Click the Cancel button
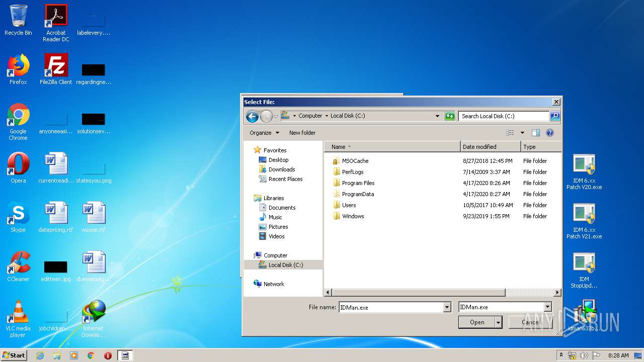The width and height of the screenshot is (644, 362). [x=530, y=322]
